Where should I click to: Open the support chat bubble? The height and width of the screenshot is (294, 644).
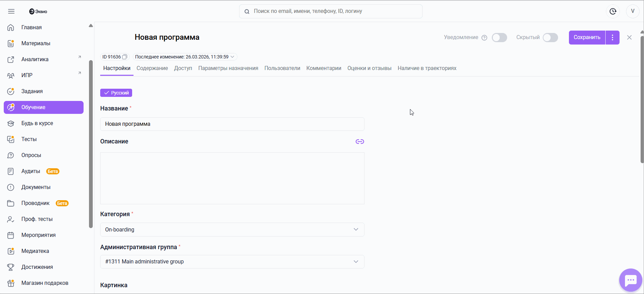click(630, 280)
